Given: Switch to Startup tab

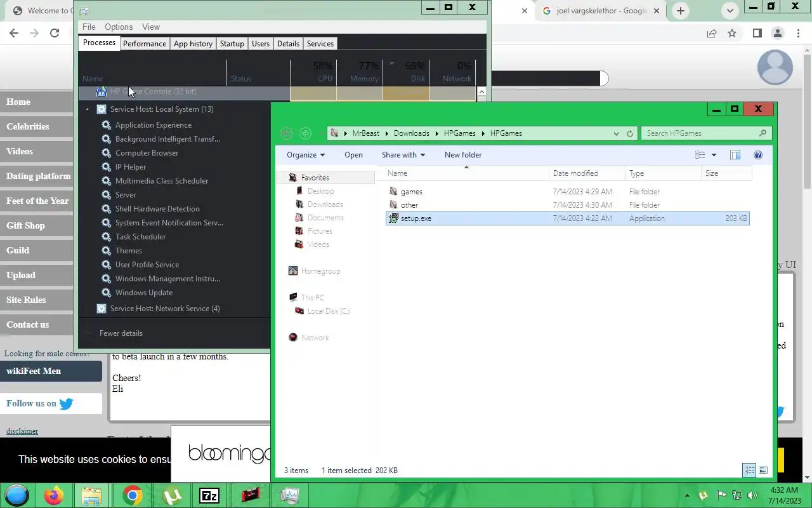Looking at the screenshot, I should 232,44.
